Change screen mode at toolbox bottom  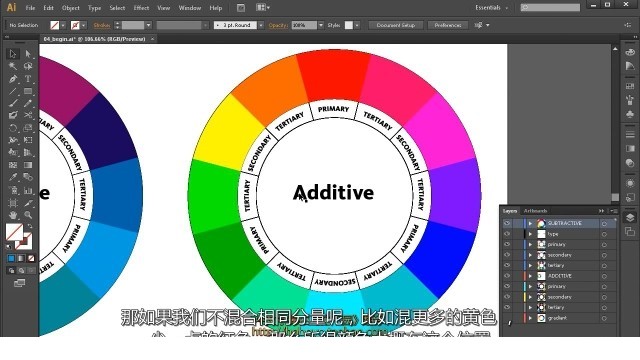coord(19,283)
